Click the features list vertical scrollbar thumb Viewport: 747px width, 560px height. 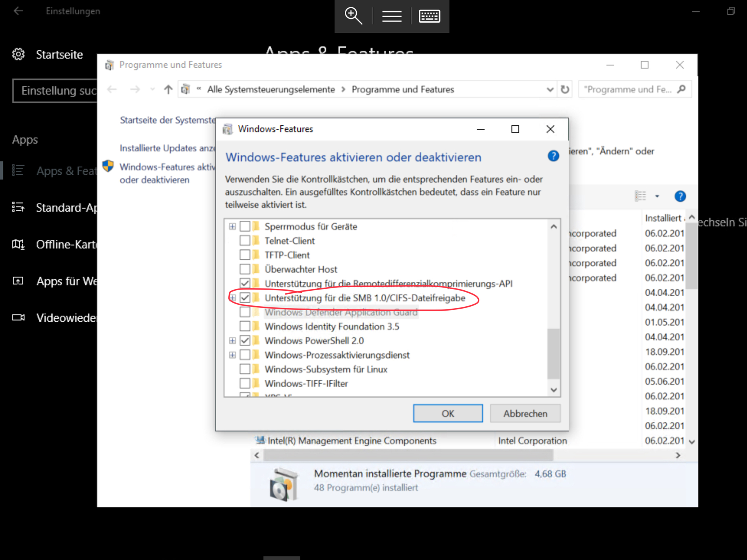pyautogui.click(x=554, y=353)
